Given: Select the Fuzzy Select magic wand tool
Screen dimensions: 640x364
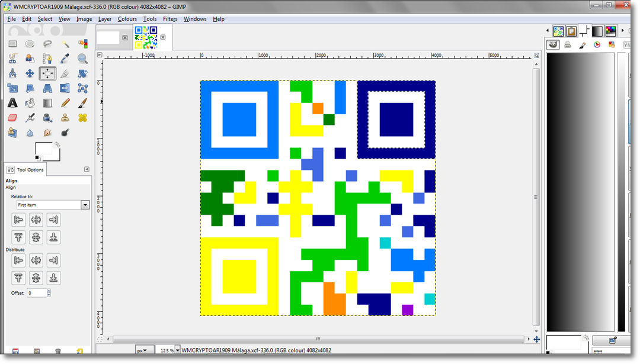Looking at the screenshot, I should point(65,44).
